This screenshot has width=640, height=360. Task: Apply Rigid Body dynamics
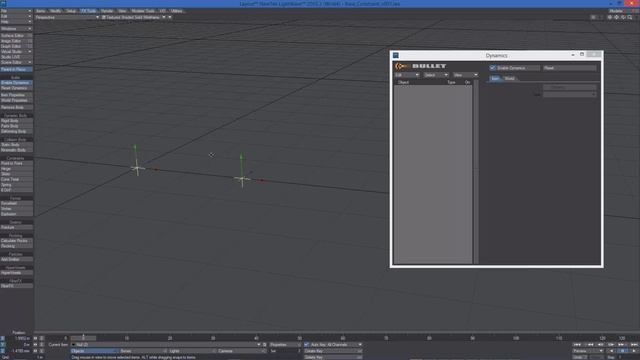point(16,121)
